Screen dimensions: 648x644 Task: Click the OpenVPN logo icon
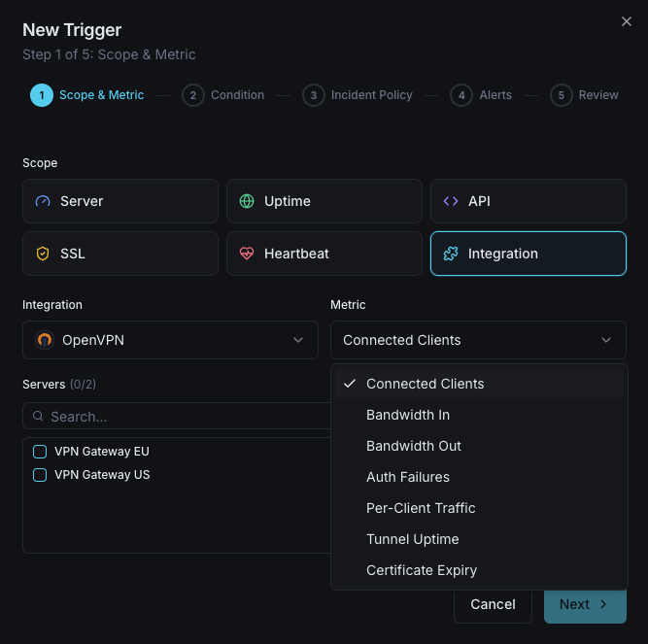tap(45, 340)
